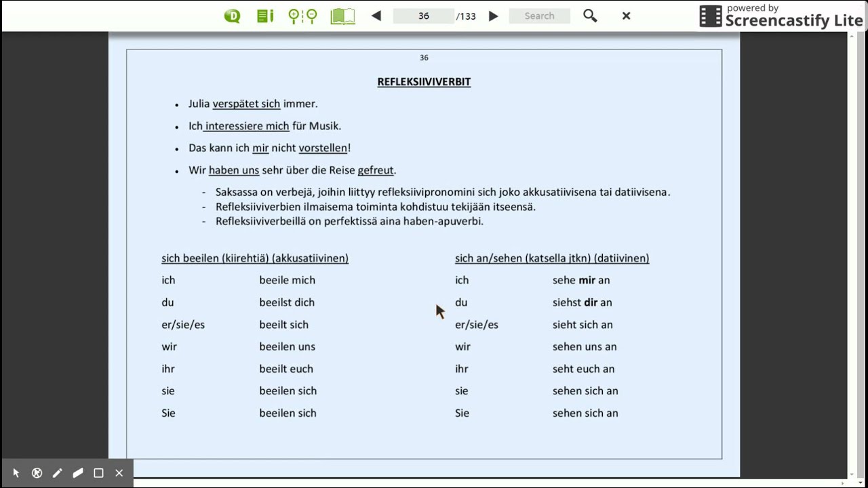Click the Search input field
Image resolution: width=868 pixels, height=488 pixels.
coord(539,16)
